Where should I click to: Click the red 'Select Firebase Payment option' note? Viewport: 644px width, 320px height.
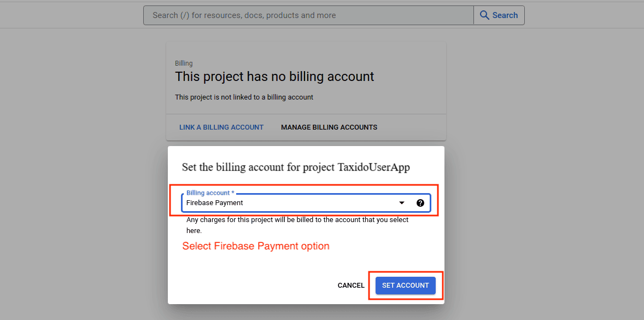(x=256, y=246)
